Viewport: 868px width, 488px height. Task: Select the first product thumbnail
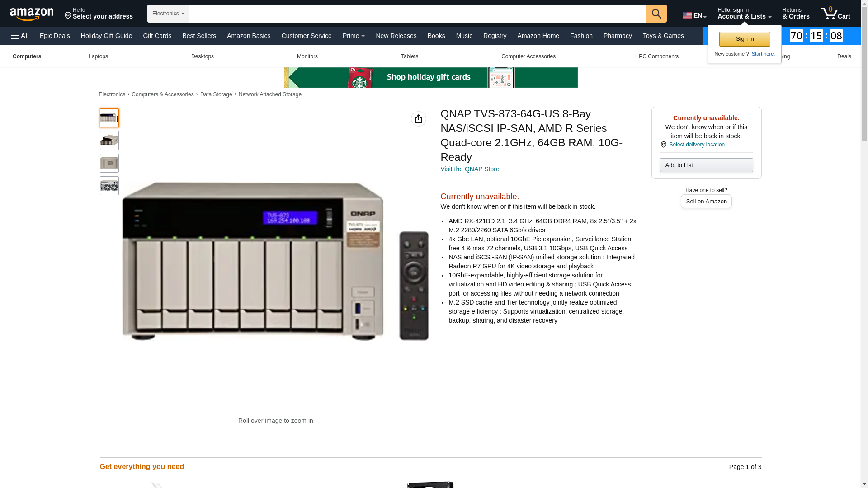[x=109, y=118]
